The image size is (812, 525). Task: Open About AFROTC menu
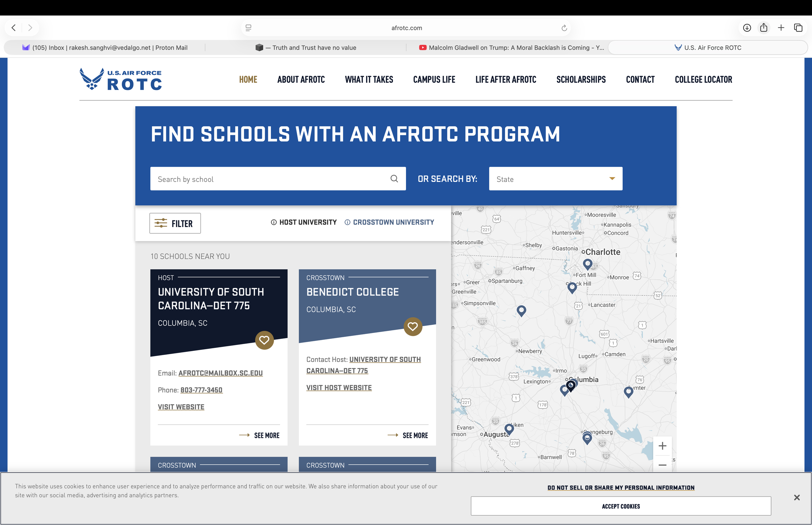(x=301, y=79)
